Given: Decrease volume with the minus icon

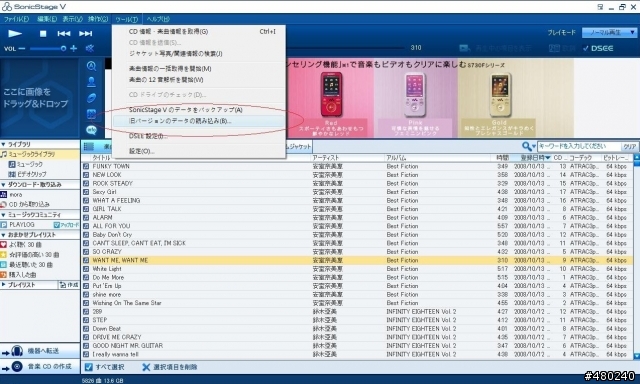Looking at the screenshot, I should (x=22, y=49).
